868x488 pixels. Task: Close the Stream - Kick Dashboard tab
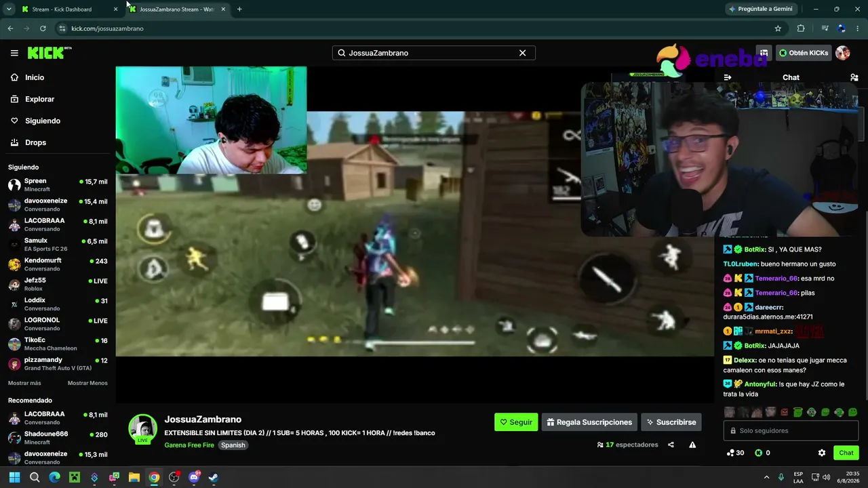pos(116,9)
